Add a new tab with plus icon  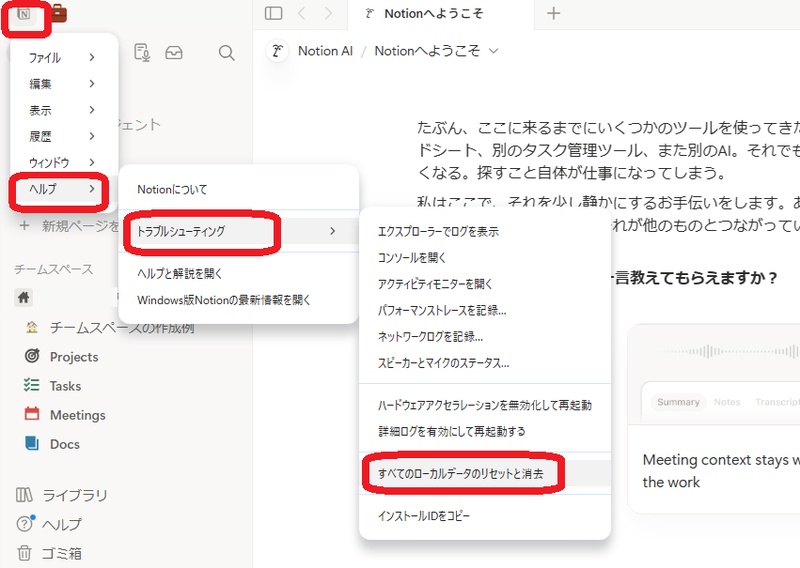point(554,13)
